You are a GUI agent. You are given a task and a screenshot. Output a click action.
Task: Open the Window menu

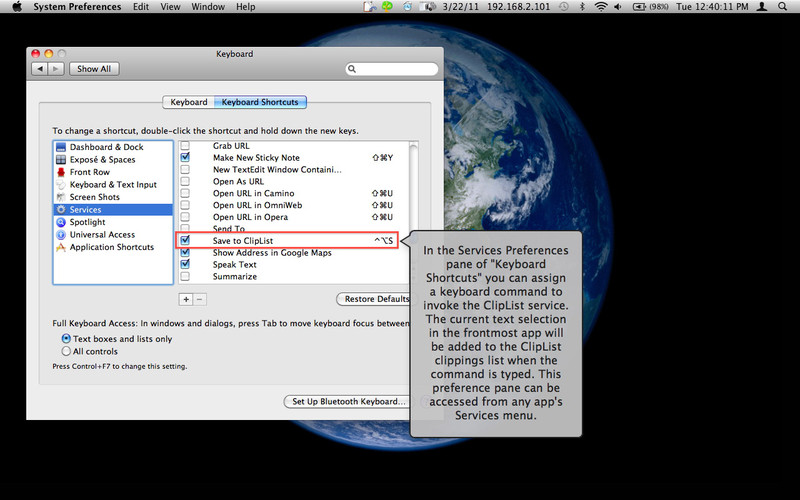point(208,7)
